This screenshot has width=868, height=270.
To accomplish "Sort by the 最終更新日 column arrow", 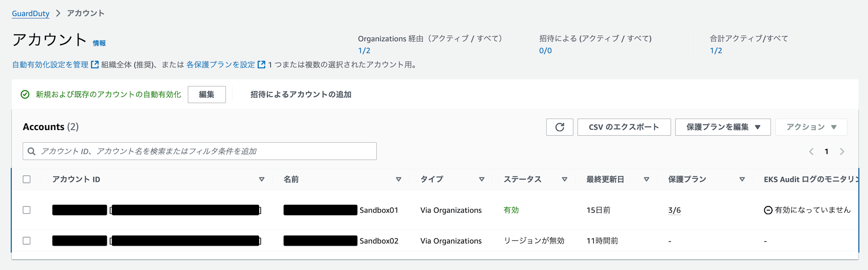I will [x=647, y=179].
